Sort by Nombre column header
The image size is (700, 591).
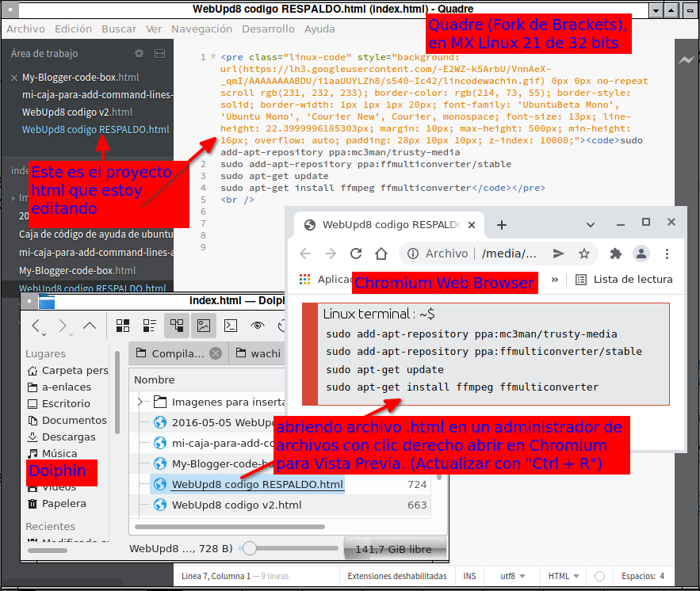155,380
